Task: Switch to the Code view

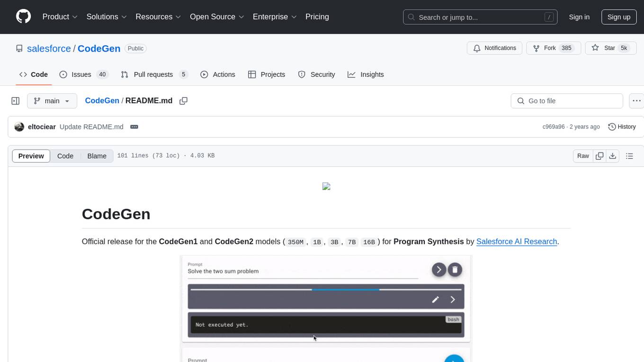Action: click(x=65, y=156)
